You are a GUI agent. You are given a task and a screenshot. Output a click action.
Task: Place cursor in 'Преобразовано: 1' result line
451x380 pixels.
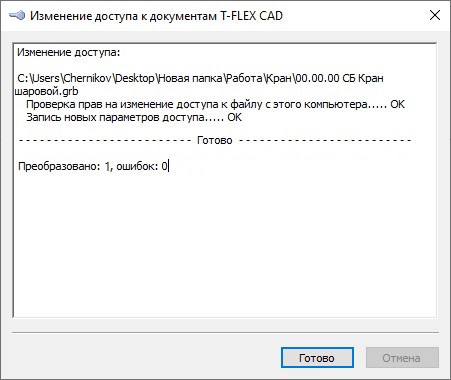click(64, 166)
